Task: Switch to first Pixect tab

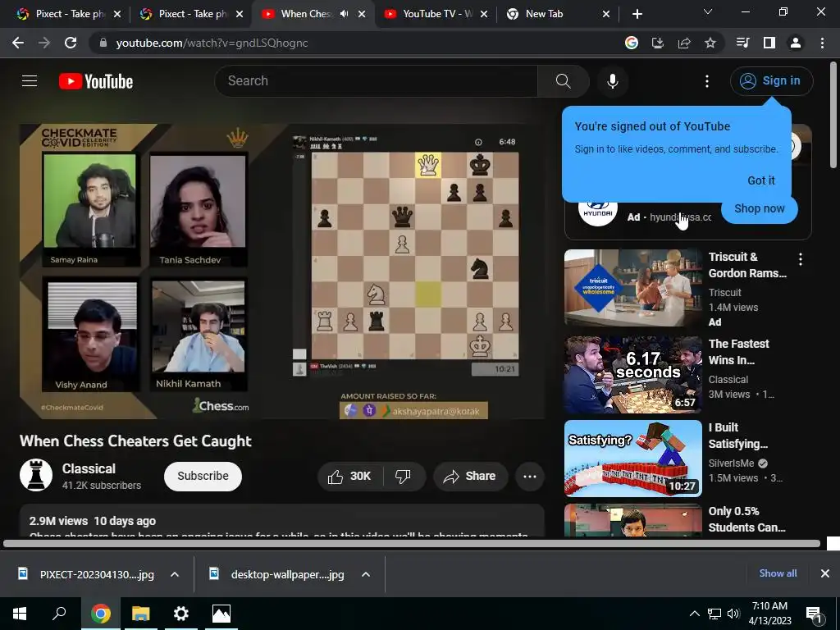Action: [69, 14]
